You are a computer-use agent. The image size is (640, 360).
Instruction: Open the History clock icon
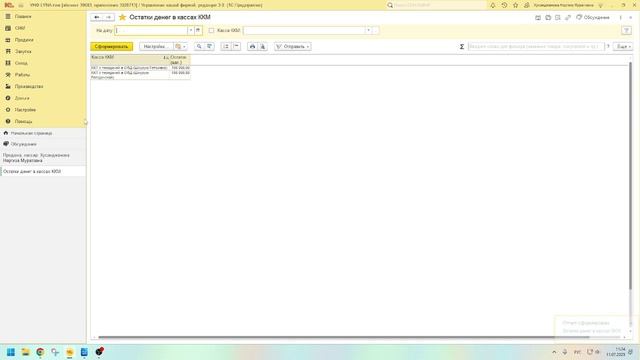[x=504, y=5]
